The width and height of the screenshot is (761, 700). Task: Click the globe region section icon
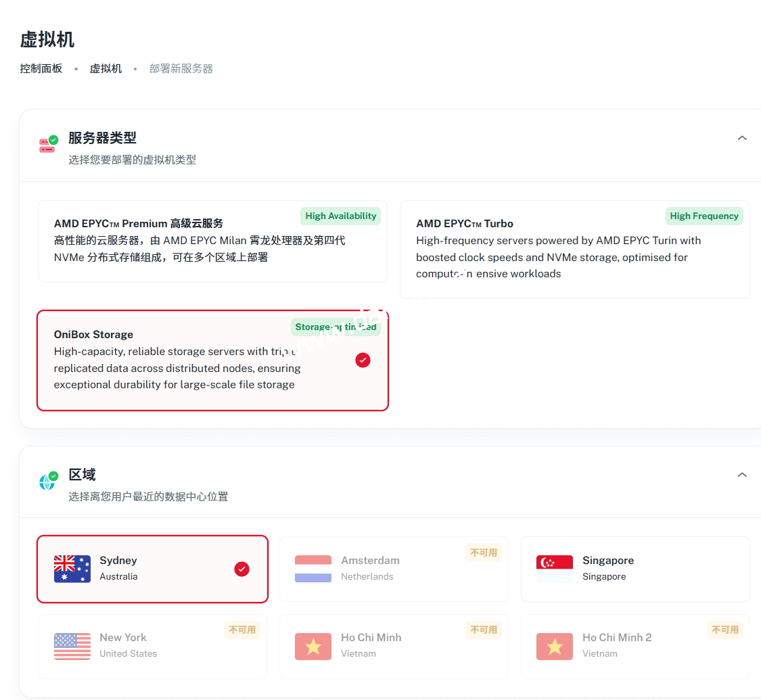(x=48, y=482)
